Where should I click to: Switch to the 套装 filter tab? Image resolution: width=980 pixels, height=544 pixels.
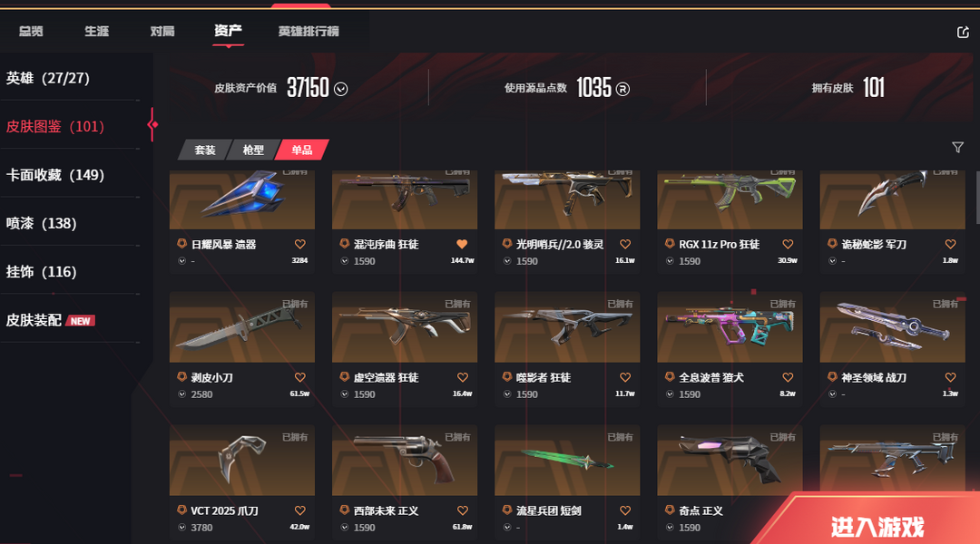click(204, 150)
